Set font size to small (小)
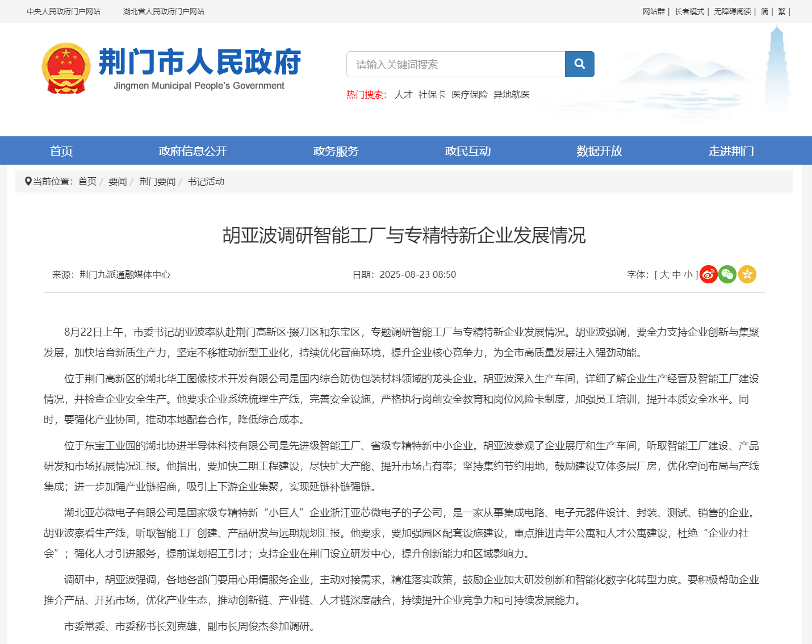812x644 pixels. point(688,275)
